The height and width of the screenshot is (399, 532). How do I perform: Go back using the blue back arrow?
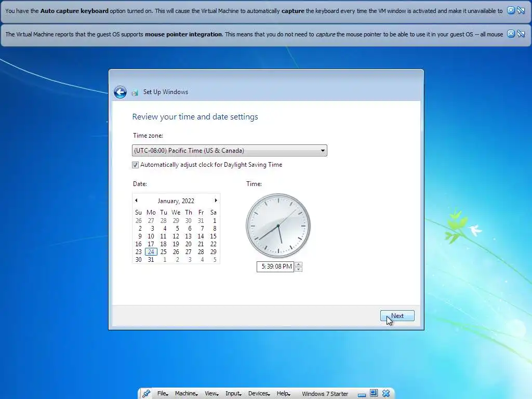click(x=120, y=92)
